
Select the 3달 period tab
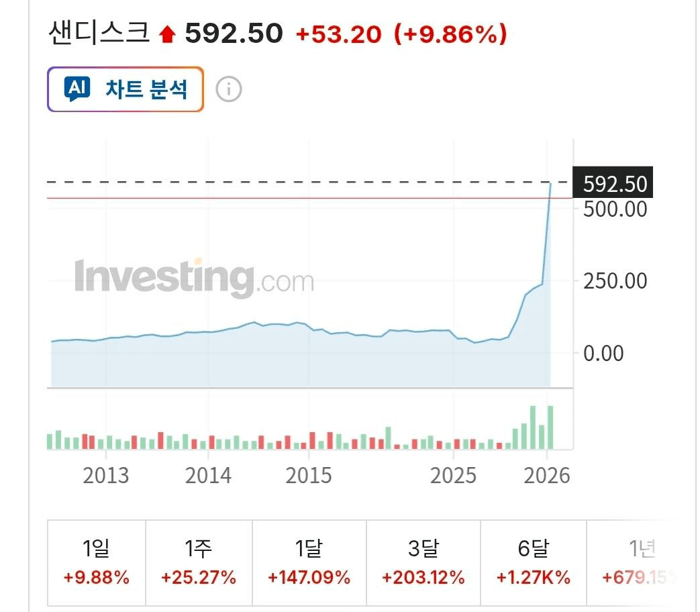coord(423,562)
